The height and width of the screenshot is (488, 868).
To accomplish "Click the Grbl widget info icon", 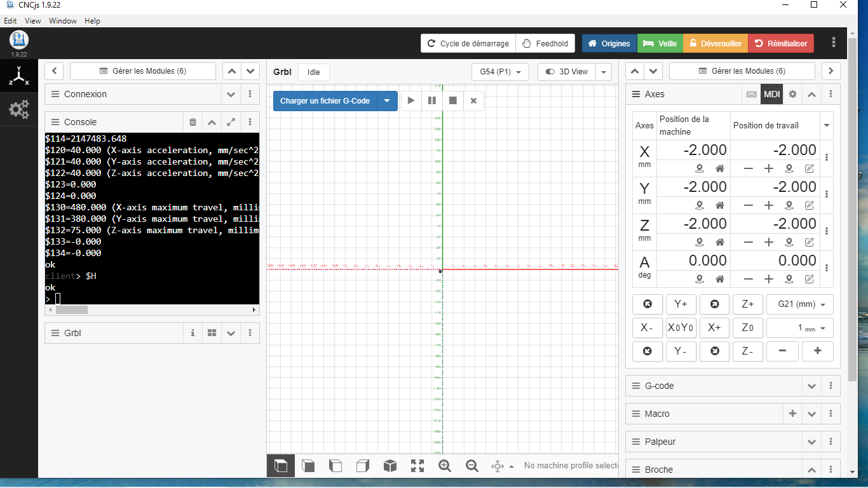I will [193, 333].
